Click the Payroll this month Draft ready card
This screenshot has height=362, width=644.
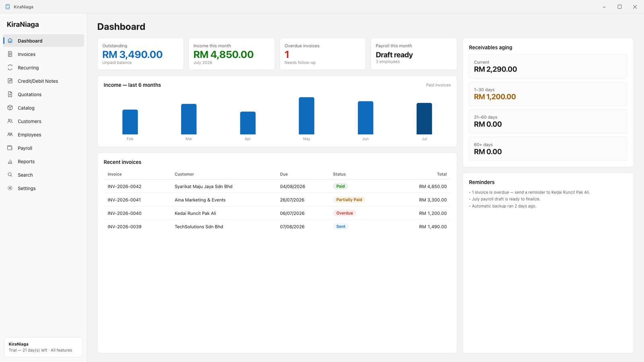tap(414, 54)
